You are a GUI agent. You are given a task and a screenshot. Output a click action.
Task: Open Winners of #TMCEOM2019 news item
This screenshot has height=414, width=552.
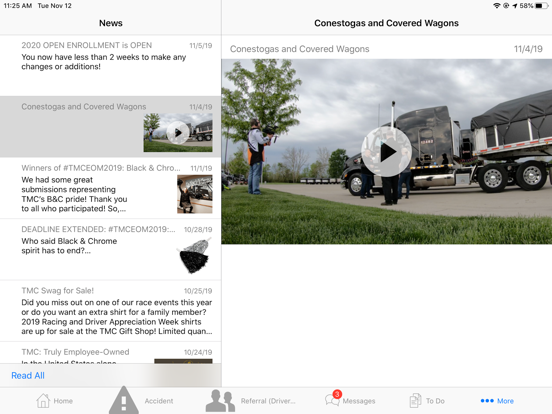point(111,188)
